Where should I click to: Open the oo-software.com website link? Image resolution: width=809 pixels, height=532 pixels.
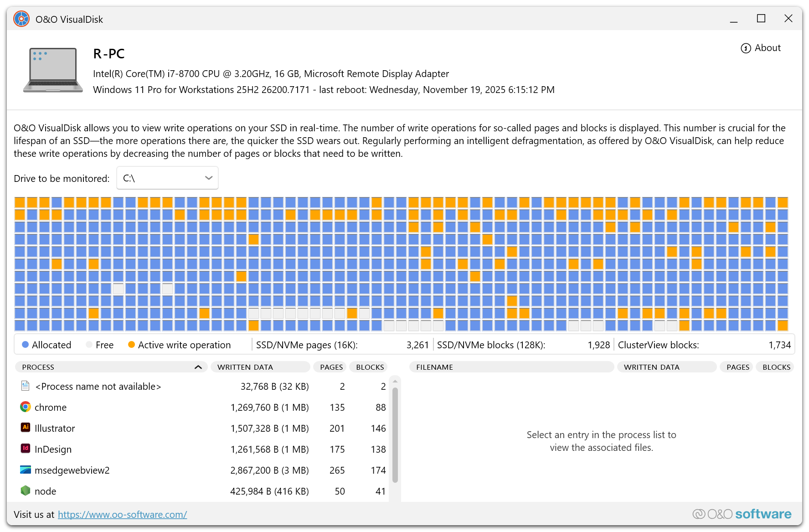122,515
